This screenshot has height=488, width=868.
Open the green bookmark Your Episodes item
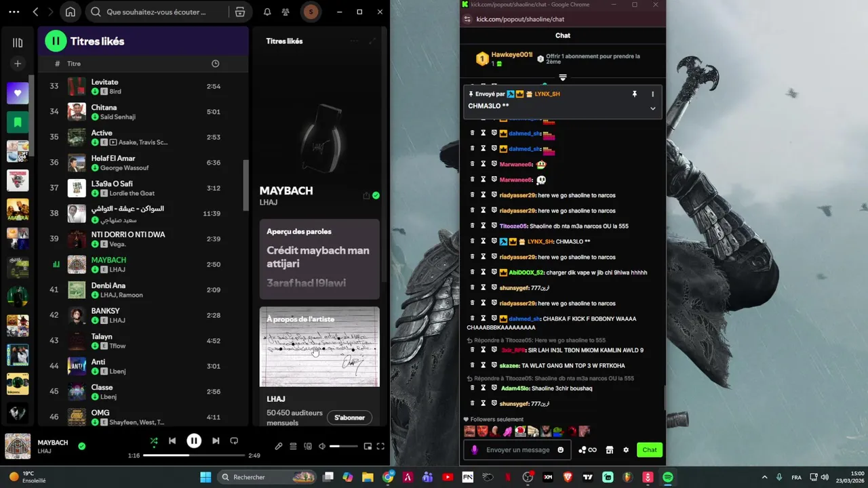point(18,123)
